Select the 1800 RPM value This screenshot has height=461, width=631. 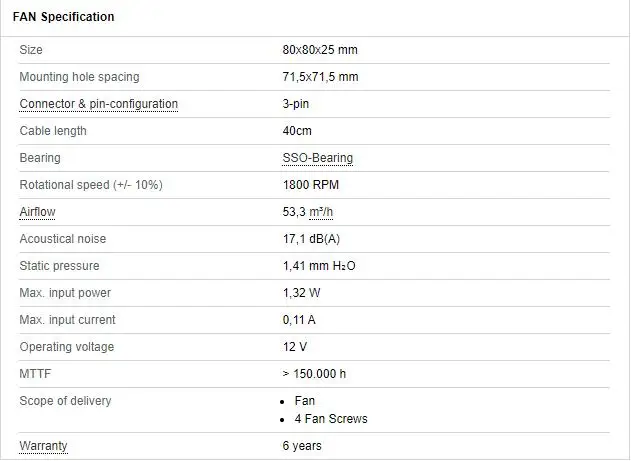click(311, 185)
